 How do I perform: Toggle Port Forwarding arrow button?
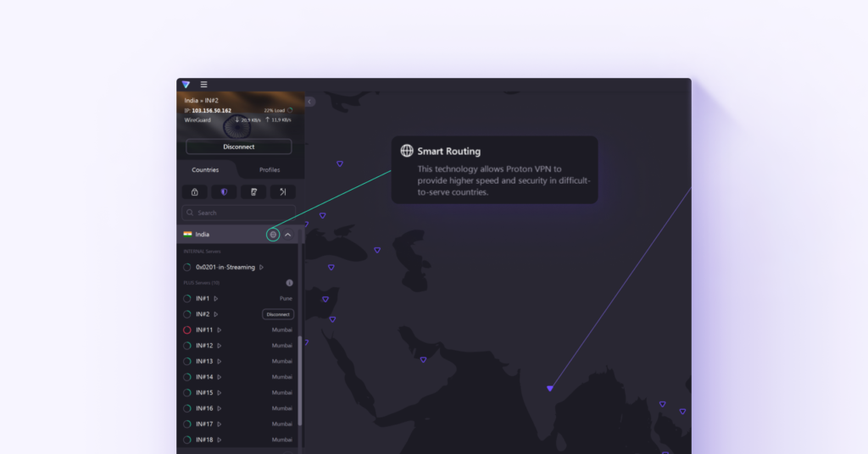pyautogui.click(x=283, y=192)
